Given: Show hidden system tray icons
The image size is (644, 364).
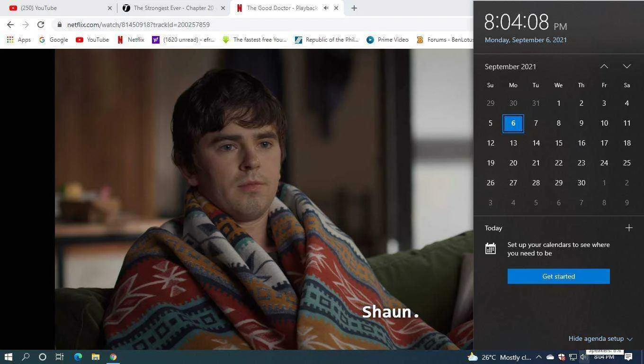Looking at the screenshot, I should click(x=538, y=357).
